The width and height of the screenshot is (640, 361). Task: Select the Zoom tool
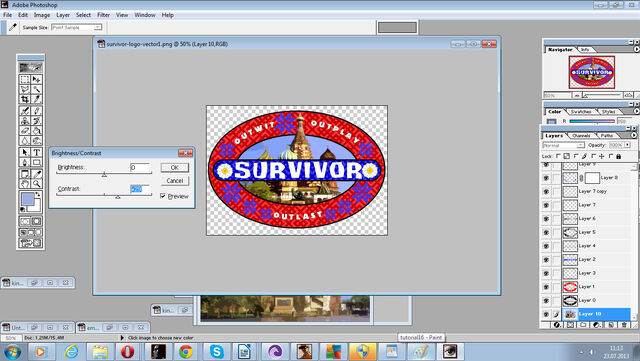pos(36,184)
